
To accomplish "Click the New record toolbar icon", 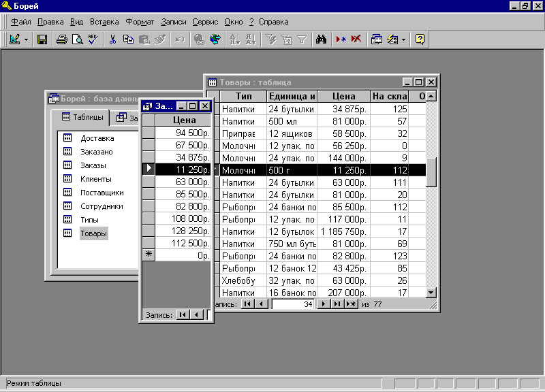I will 341,39.
